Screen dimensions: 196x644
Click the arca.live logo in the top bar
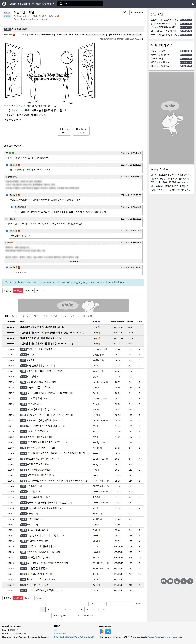4,4
